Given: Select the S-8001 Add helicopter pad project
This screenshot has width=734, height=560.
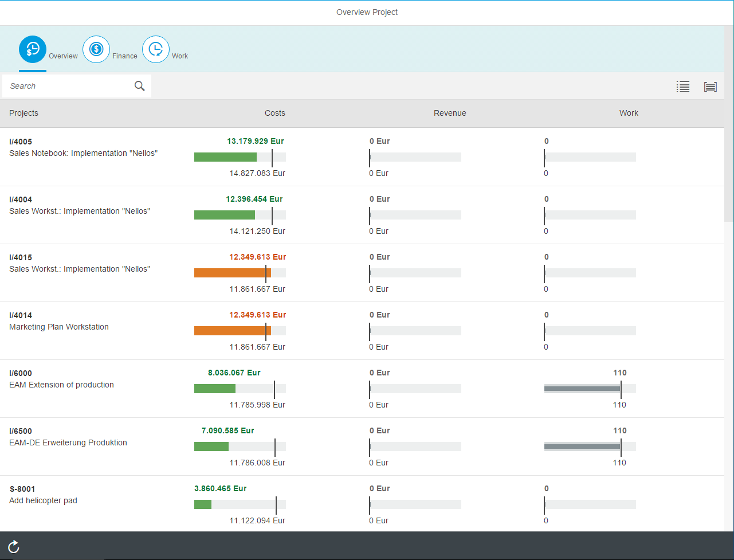Looking at the screenshot, I should [362, 504].
